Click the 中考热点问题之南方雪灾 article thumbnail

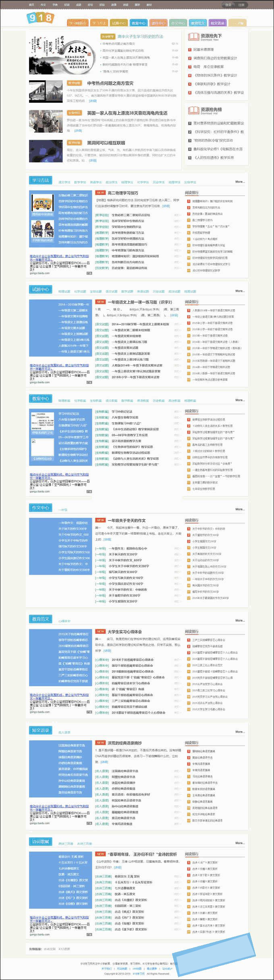[46, 91]
